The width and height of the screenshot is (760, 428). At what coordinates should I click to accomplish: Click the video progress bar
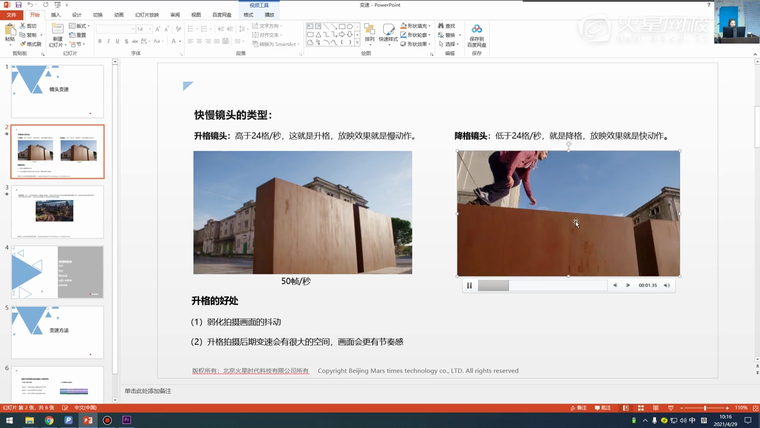click(542, 285)
